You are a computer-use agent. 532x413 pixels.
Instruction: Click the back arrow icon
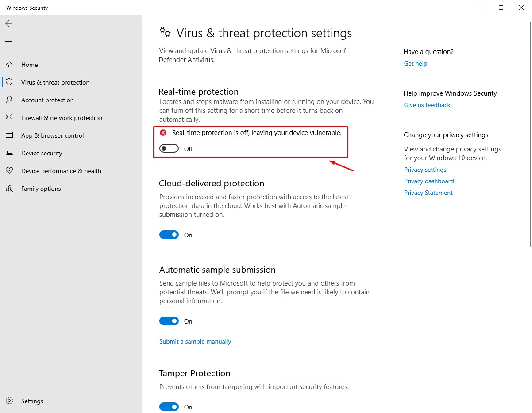[x=9, y=23]
